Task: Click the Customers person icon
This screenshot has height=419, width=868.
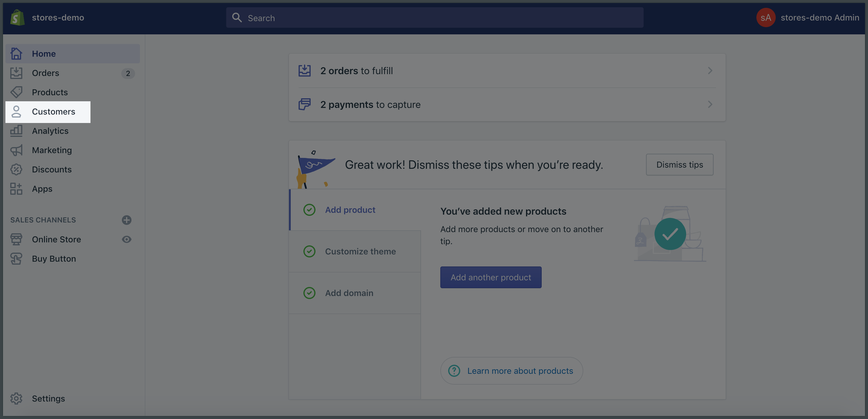Action: tap(16, 112)
